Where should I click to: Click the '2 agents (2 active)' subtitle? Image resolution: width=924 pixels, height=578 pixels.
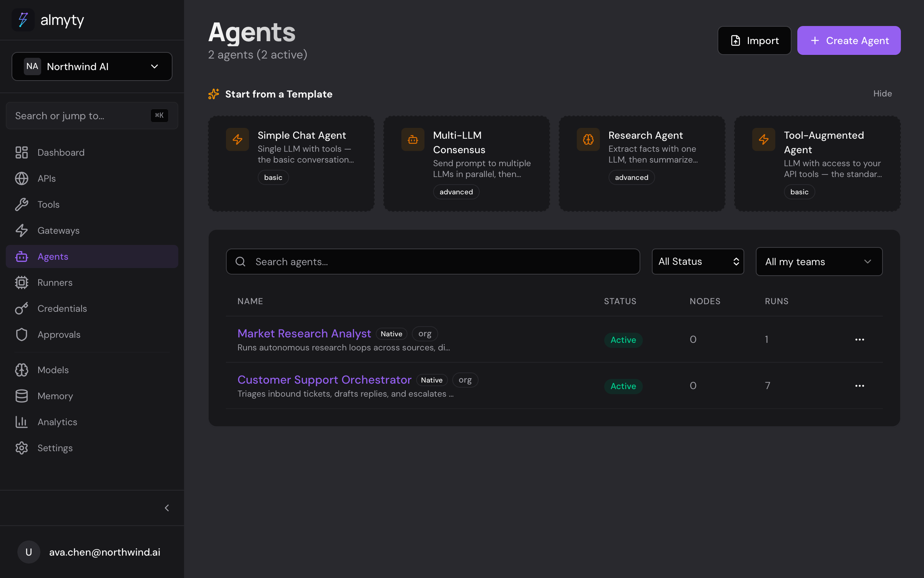tap(258, 55)
